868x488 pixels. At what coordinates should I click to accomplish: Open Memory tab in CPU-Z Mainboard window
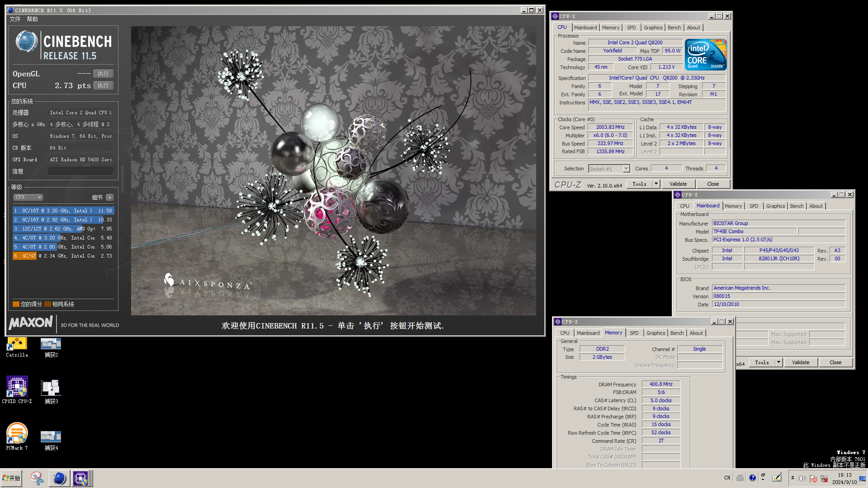tap(733, 206)
